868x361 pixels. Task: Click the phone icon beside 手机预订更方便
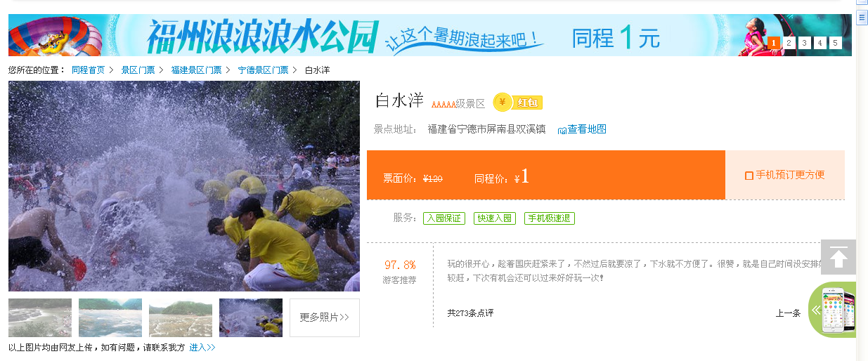(x=749, y=175)
